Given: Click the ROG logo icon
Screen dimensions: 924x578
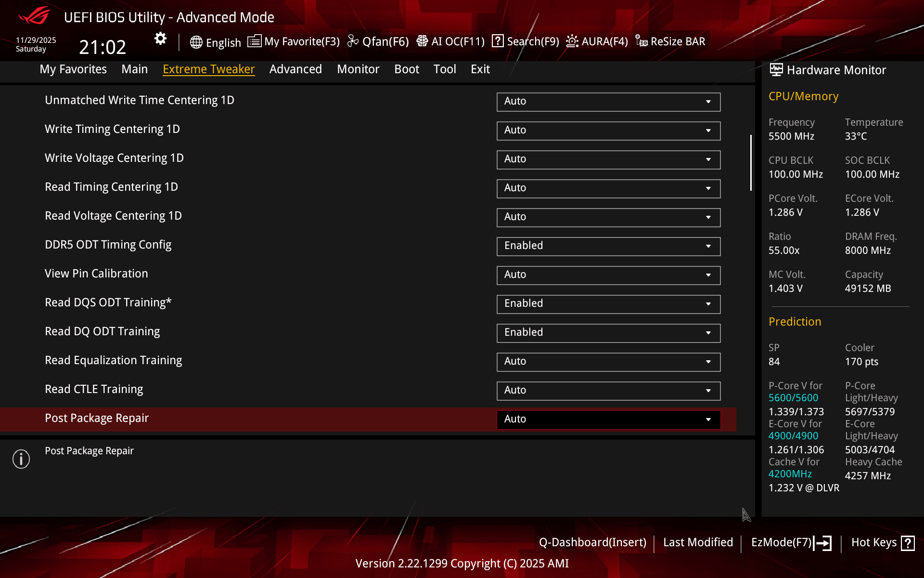Looking at the screenshot, I should 34,16.
